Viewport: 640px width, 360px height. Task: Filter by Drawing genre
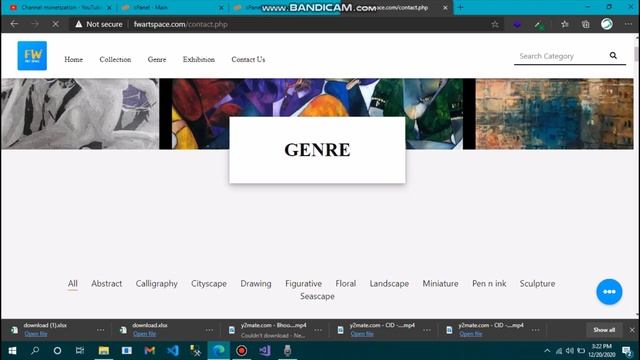[256, 284]
